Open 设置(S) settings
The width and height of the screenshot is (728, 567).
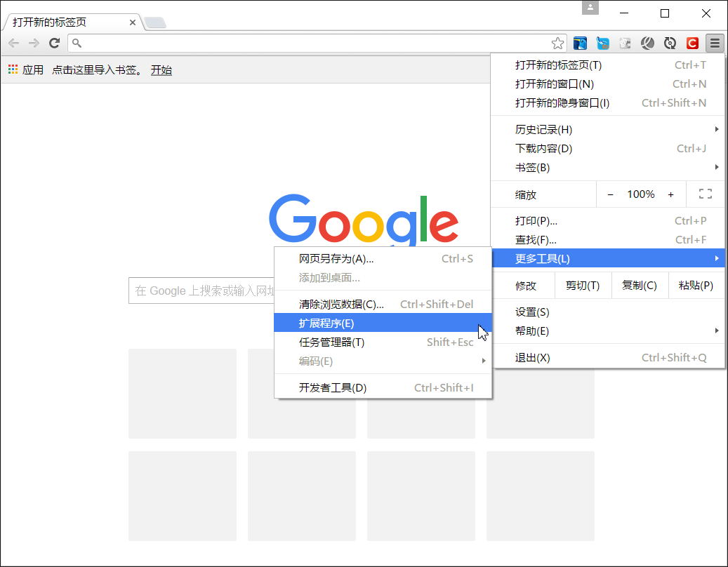click(608, 312)
